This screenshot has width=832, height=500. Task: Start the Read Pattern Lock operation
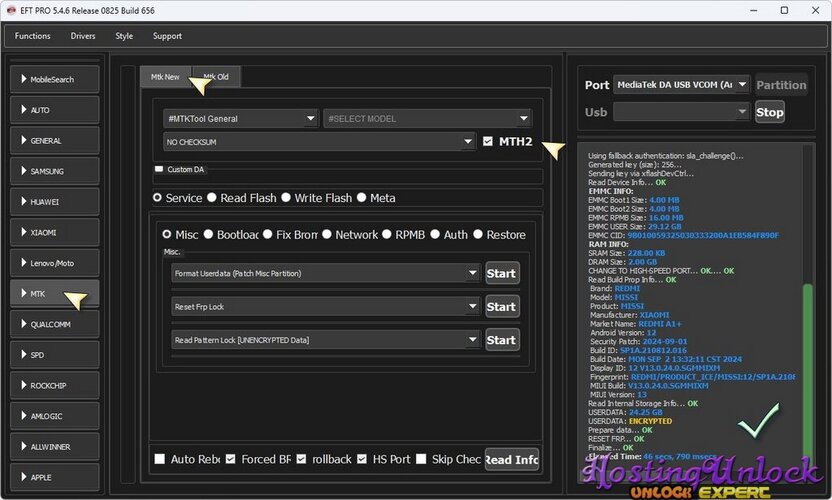[x=502, y=340]
